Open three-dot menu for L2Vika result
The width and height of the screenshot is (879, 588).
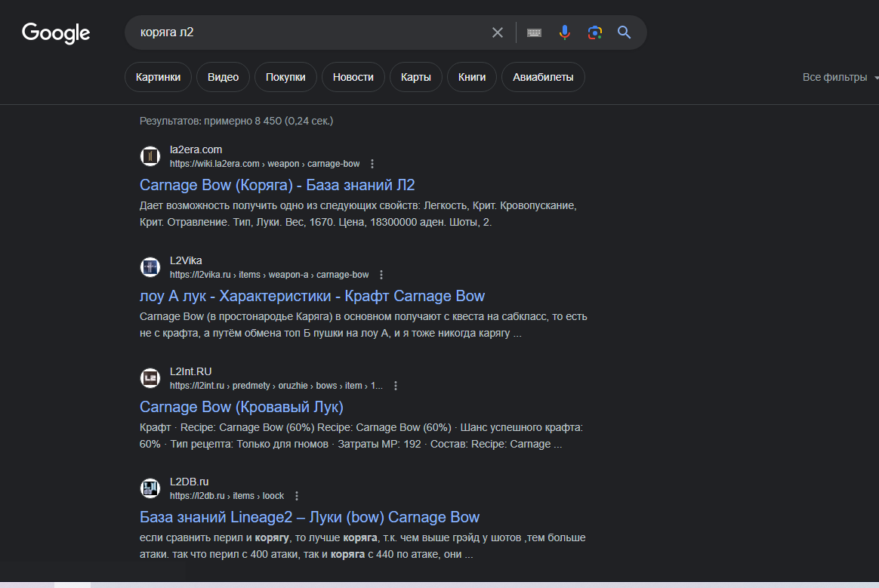381,275
